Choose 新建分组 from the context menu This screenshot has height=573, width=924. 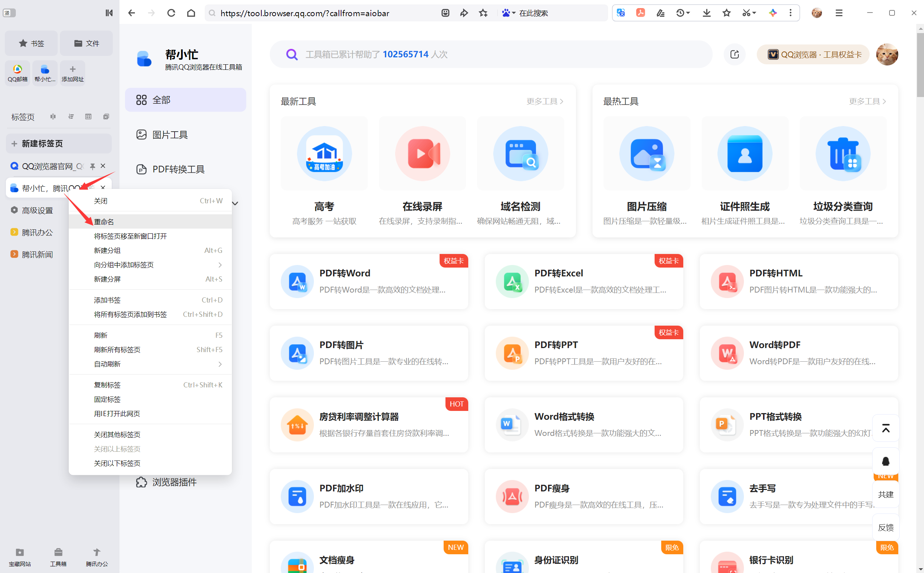[x=107, y=250]
